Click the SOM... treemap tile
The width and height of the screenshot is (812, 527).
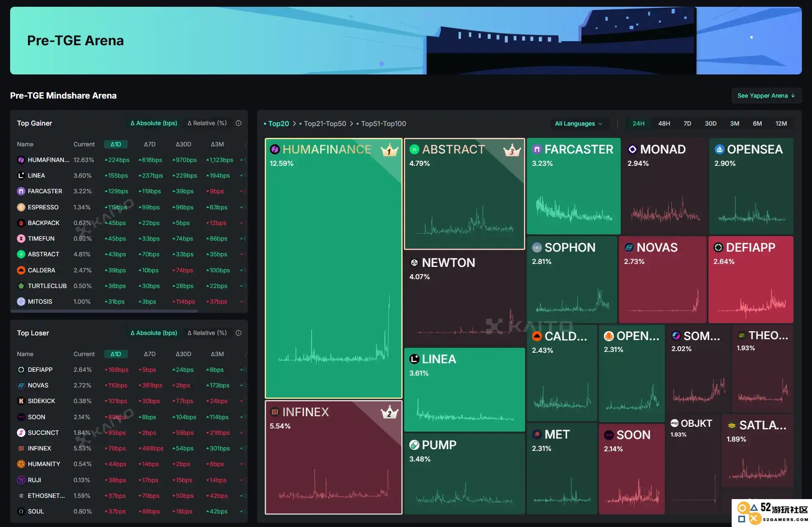point(698,369)
